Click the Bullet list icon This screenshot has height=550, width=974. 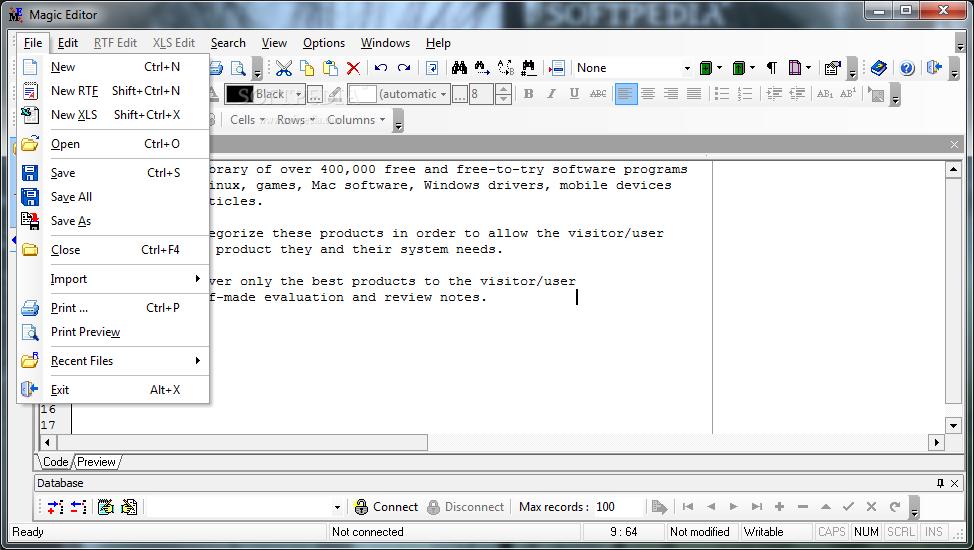click(722, 94)
